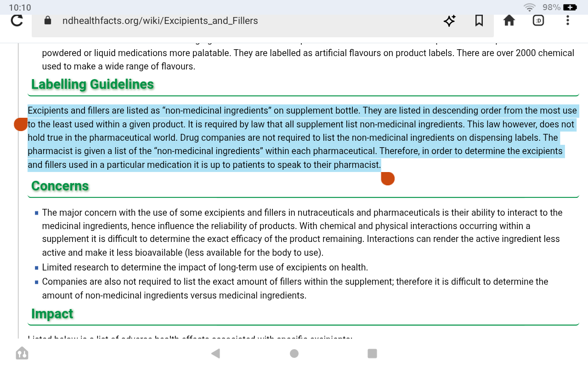
Task: Open the three-dot browser menu
Action: point(568,21)
